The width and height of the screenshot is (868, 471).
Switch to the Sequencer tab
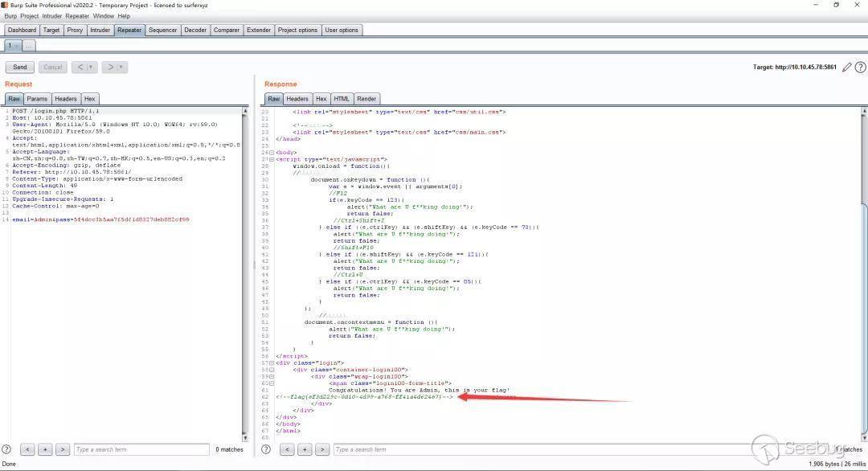[162, 30]
